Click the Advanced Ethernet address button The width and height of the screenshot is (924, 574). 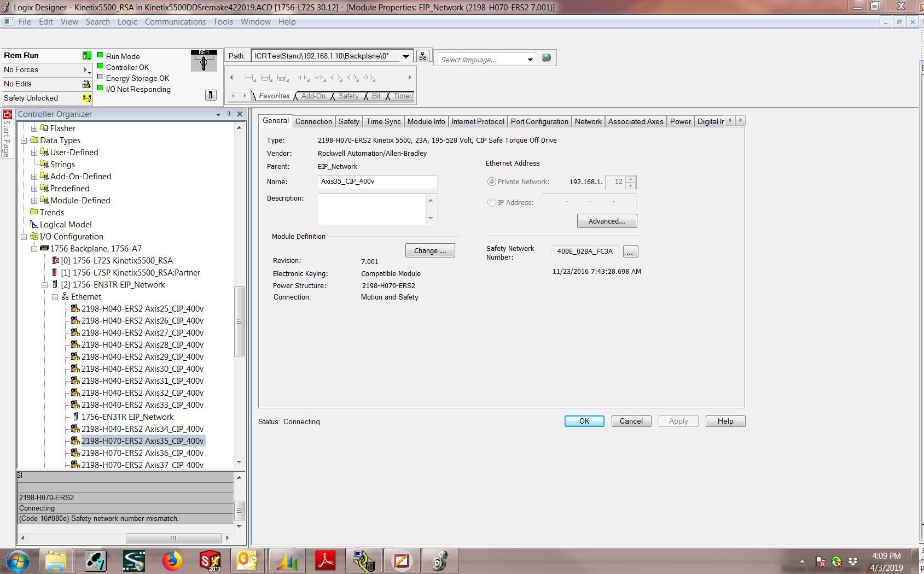[x=607, y=221]
